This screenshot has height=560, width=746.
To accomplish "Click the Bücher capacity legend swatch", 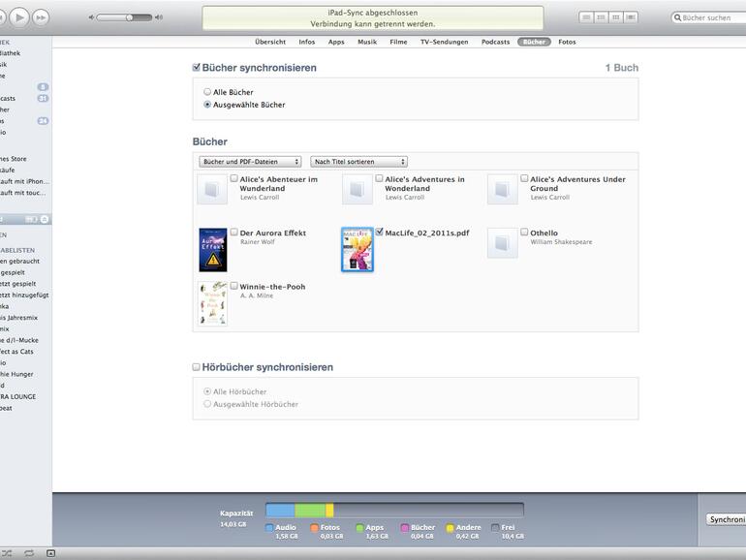I will point(405,528).
